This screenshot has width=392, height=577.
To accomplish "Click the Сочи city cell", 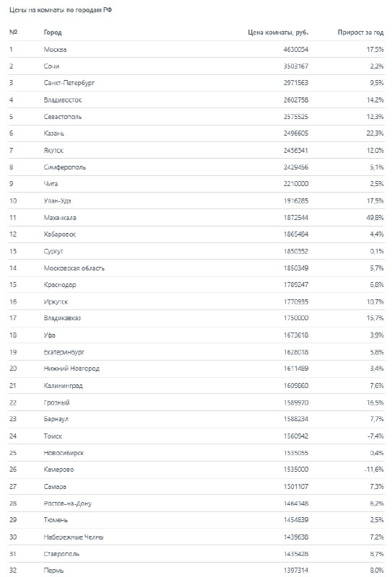I will 51,66.
